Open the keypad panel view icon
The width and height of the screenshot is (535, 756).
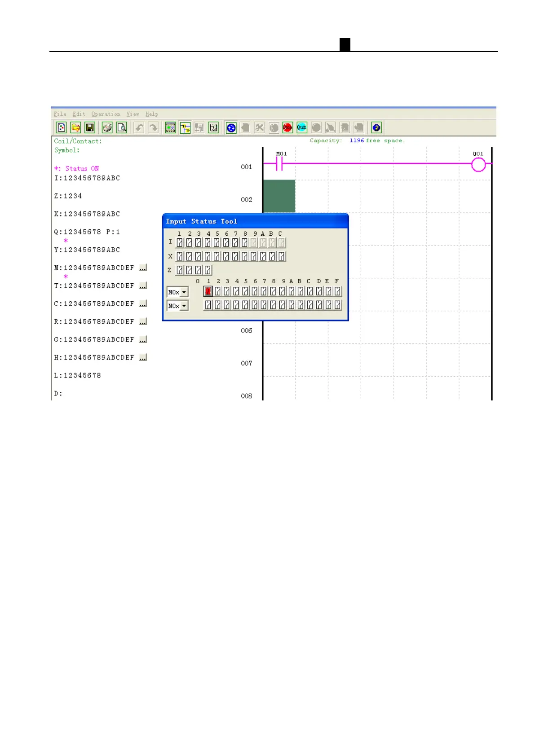click(x=171, y=128)
